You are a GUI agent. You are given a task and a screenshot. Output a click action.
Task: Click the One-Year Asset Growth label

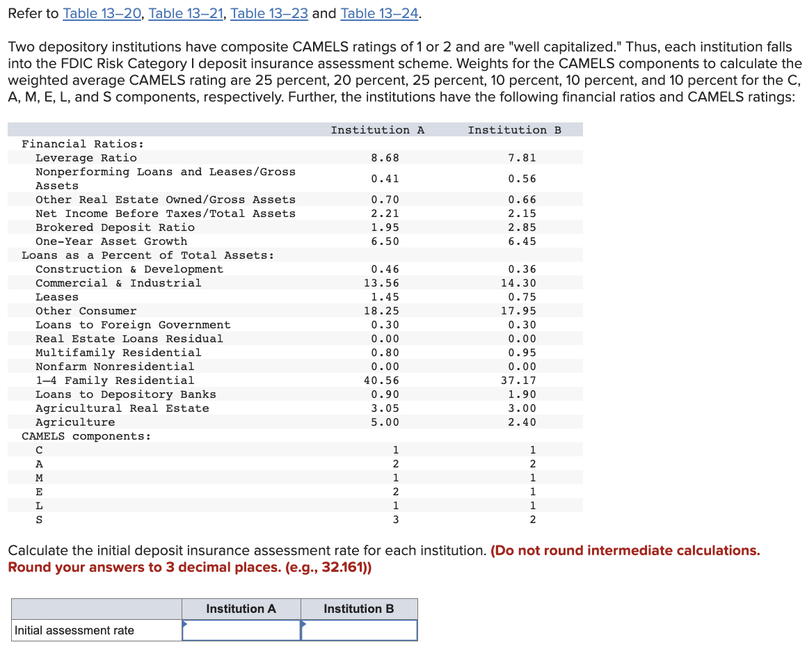click(111, 241)
